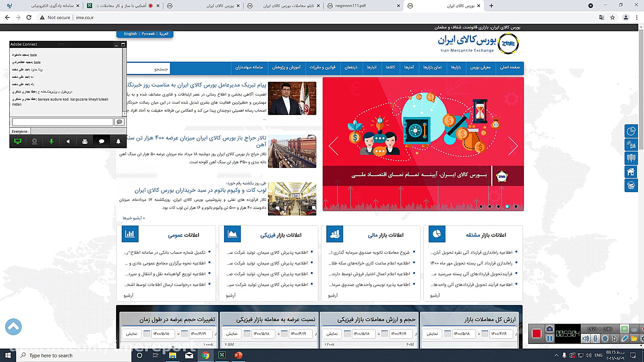The height and width of the screenshot is (362, 644).
Task: Show the Adobe Connect attendees list
Action: pyautogui.click(x=85, y=141)
